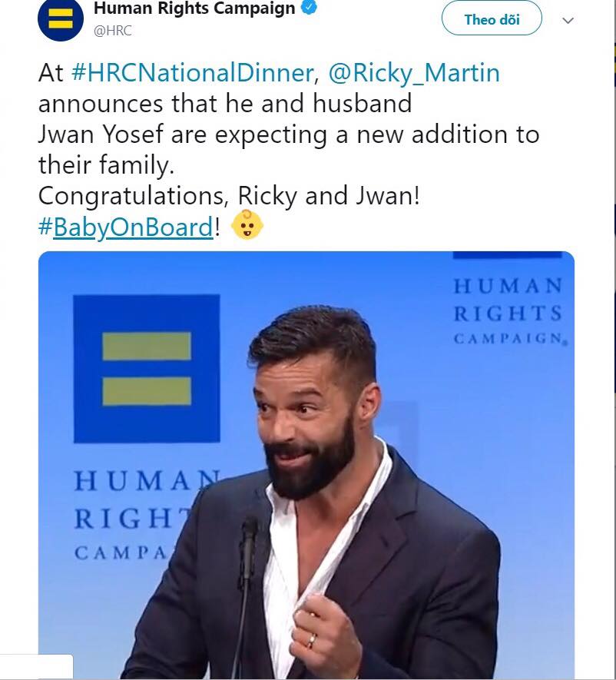Viewport: 616px width, 680px height.
Task: Click the "HUMAN RIGHTS CAMPAIGN" text at photo's top right
Action: (508, 312)
